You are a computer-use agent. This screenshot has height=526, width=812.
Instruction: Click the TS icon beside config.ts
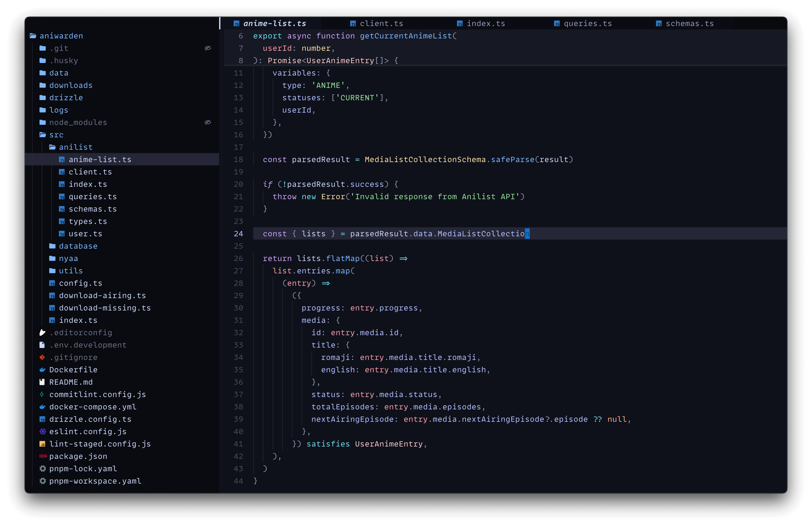point(52,283)
